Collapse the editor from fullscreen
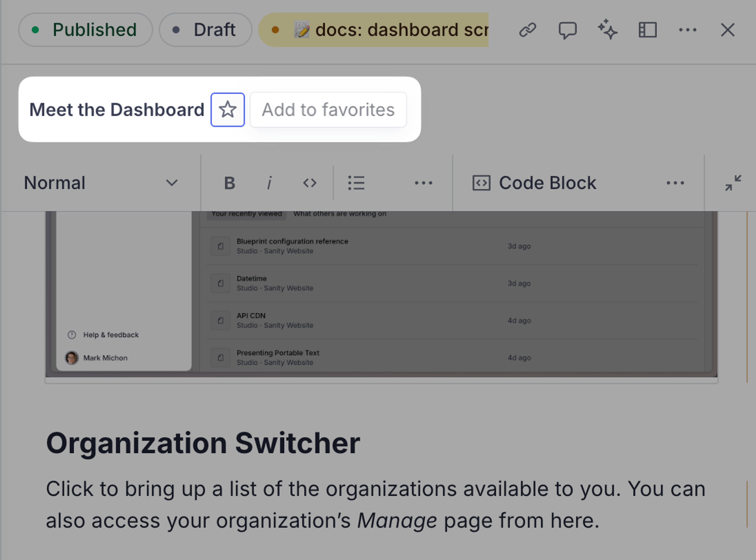Image resolution: width=756 pixels, height=560 pixels. pyautogui.click(x=733, y=183)
